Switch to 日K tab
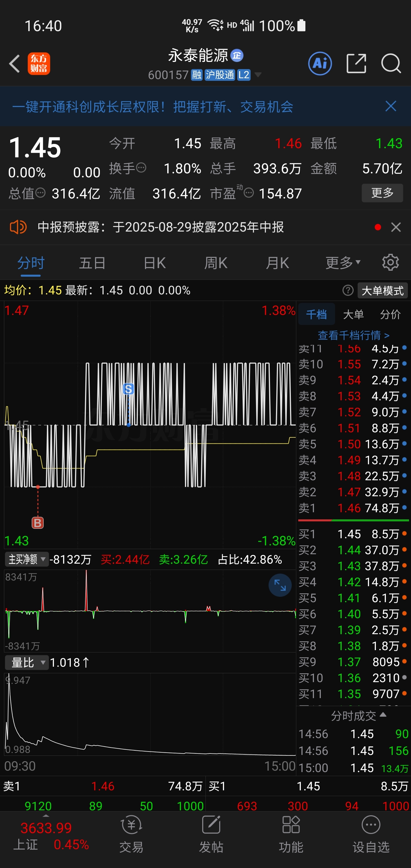This screenshot has height=868, width=411. pyautogui.click(x=154, y=262)
